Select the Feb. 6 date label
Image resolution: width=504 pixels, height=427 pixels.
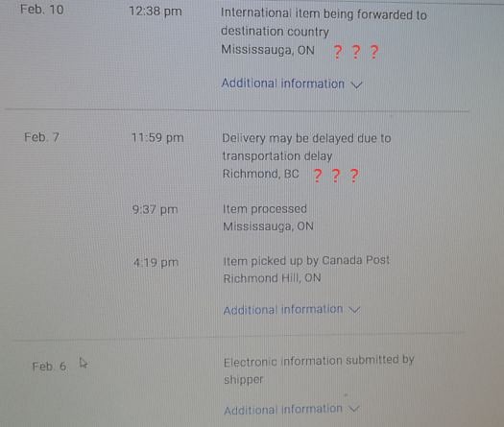pyautogui.click(x=49, y=367)
